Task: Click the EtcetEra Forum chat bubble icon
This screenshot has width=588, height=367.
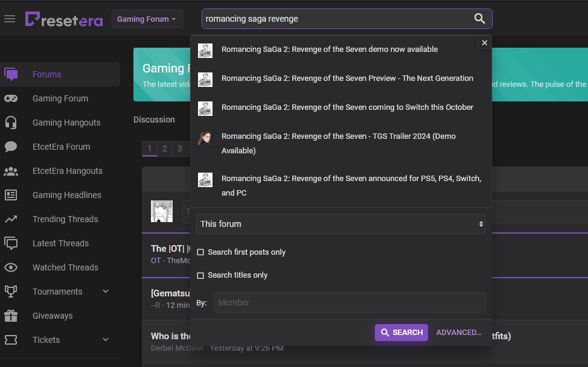Action: 11,147
